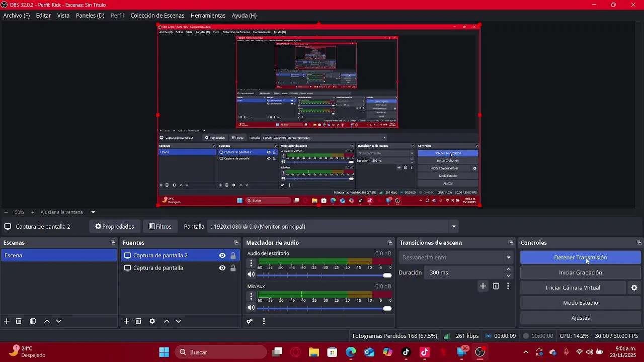Open the Ayuda menu
This screenshot has width=644, height=362.
point(244,16)
